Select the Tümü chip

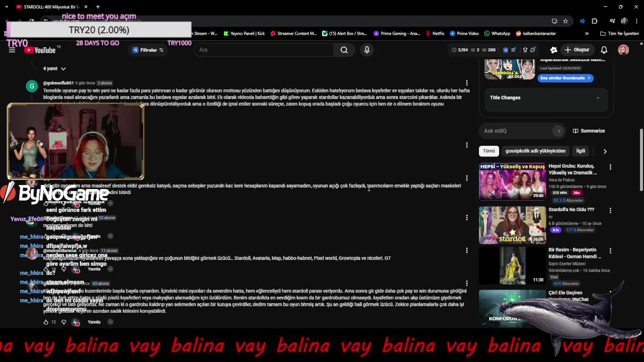(x=489, y=151)
